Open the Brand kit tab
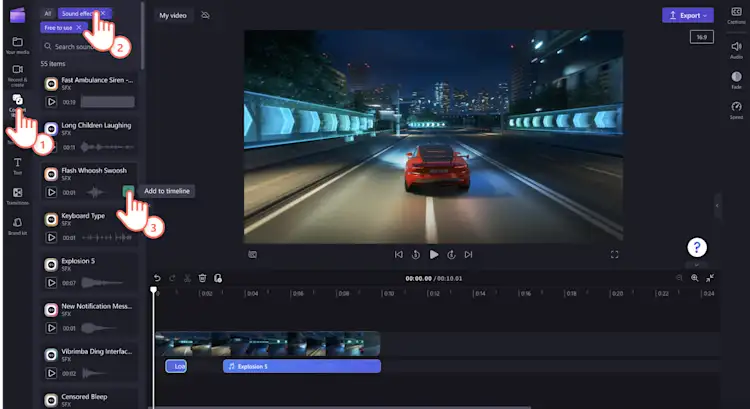 tap(18, 226)
